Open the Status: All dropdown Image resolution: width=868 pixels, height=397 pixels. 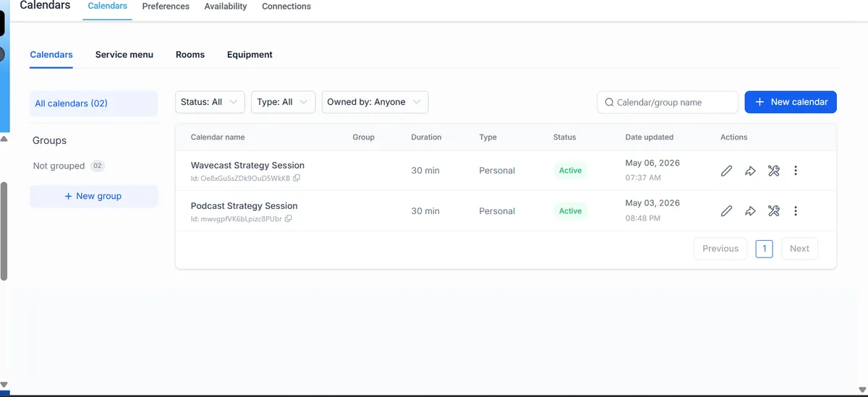210,102
